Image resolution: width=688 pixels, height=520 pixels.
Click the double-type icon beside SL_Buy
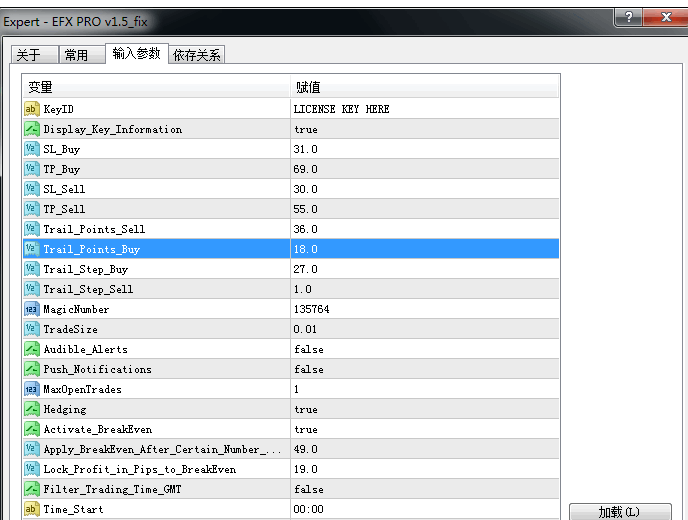(31, 149)
